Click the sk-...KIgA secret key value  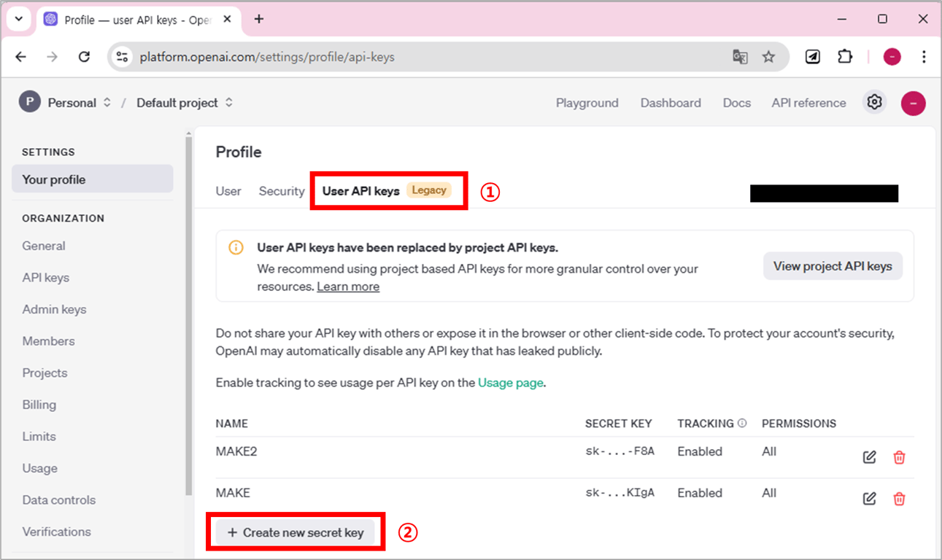pos(619,493)
